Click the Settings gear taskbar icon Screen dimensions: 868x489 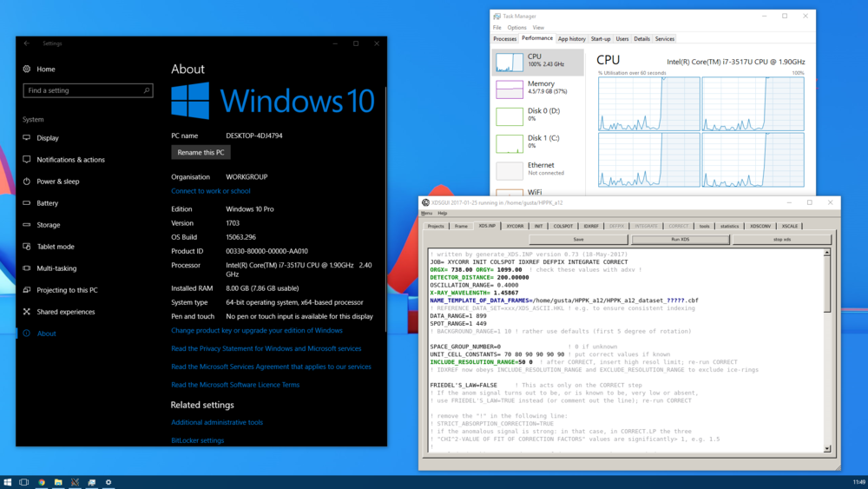(108, 482)
